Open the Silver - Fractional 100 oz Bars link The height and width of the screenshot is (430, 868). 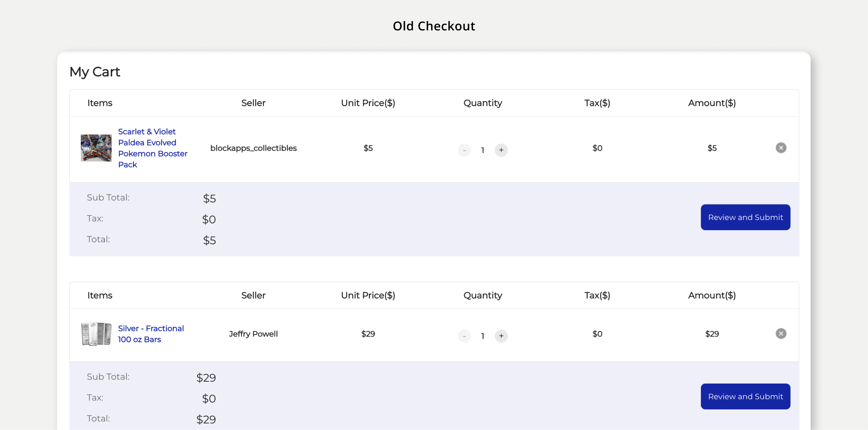(x=151, y=334)
